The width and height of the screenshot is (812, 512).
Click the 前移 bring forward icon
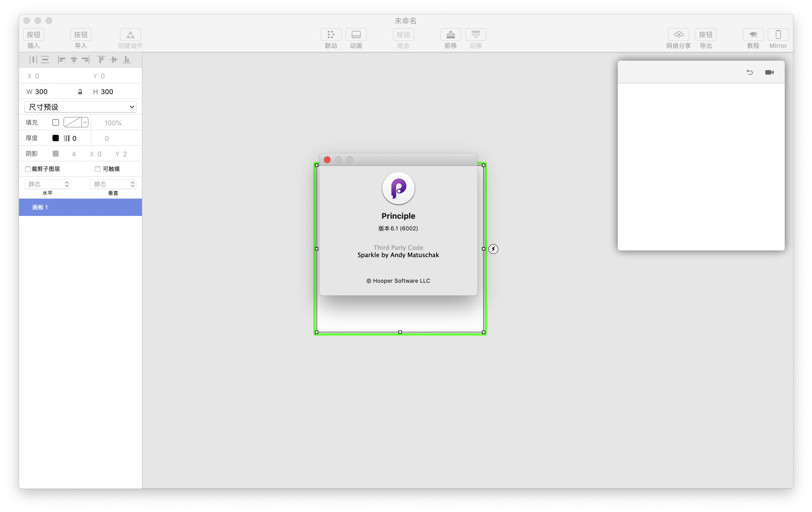(x=450, y=35)
